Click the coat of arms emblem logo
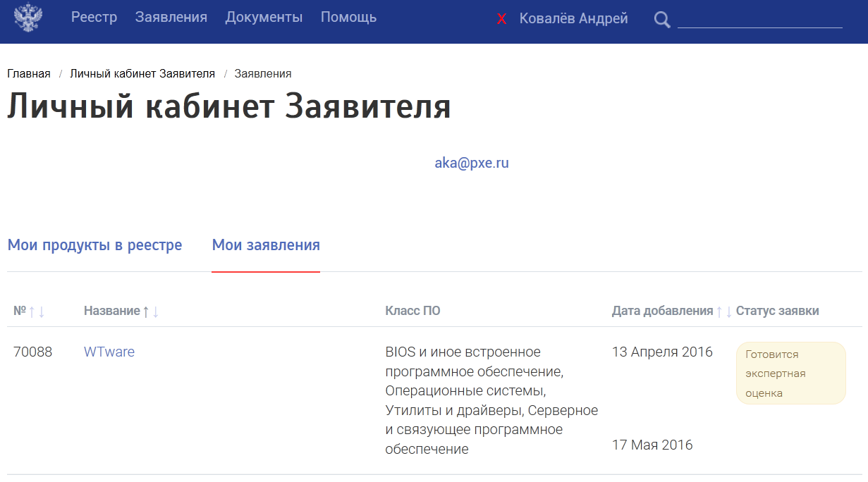Viewport: 868px width, 482px height. pos(28,18)
